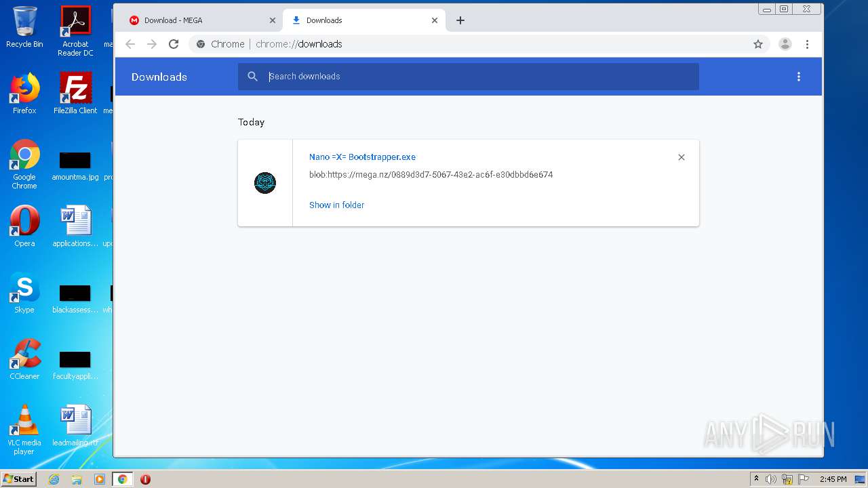Select the applications Word document icon
Screen dimensions: 868x488
75,226
